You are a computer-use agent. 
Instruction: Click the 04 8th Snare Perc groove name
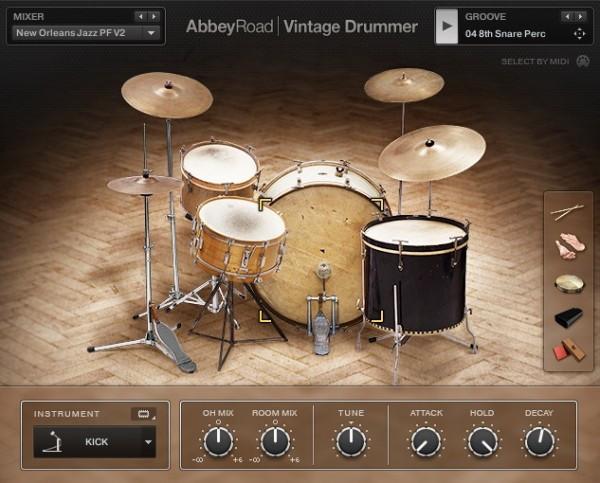(505, 34)
